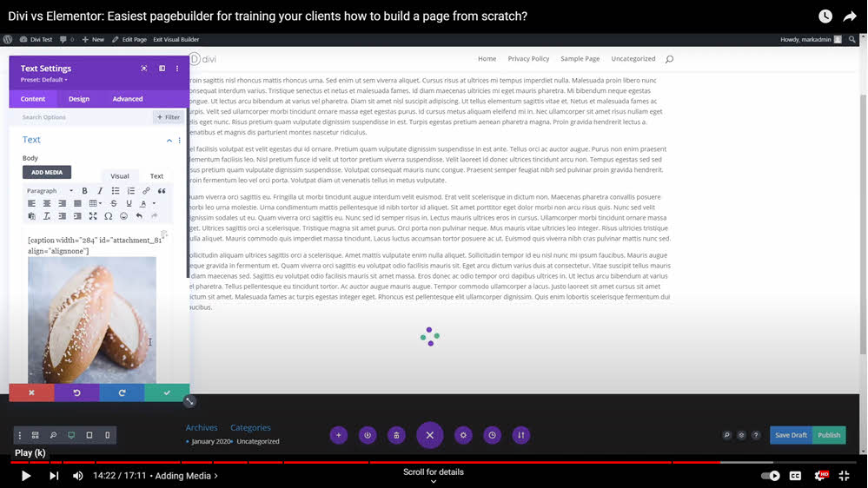The width and height of the screenshot is (868, 488).
Task: Open the Paragraph format dropdown
Action: point(49,191)
